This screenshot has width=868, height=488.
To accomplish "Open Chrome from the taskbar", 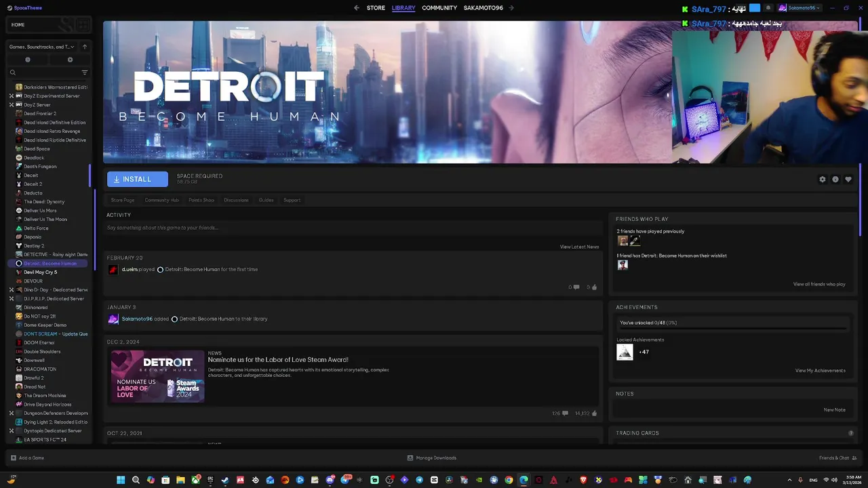I will pyautogui.click(x=509, y=480).
